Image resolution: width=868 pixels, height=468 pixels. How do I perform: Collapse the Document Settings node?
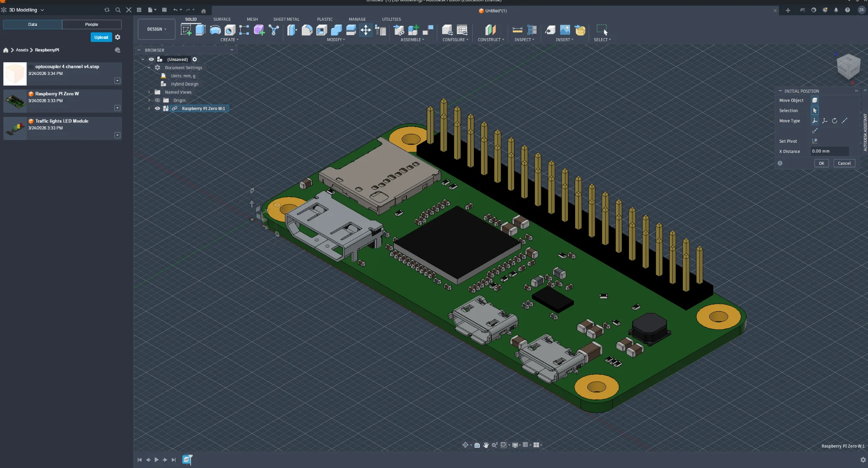tap(149, 68)
